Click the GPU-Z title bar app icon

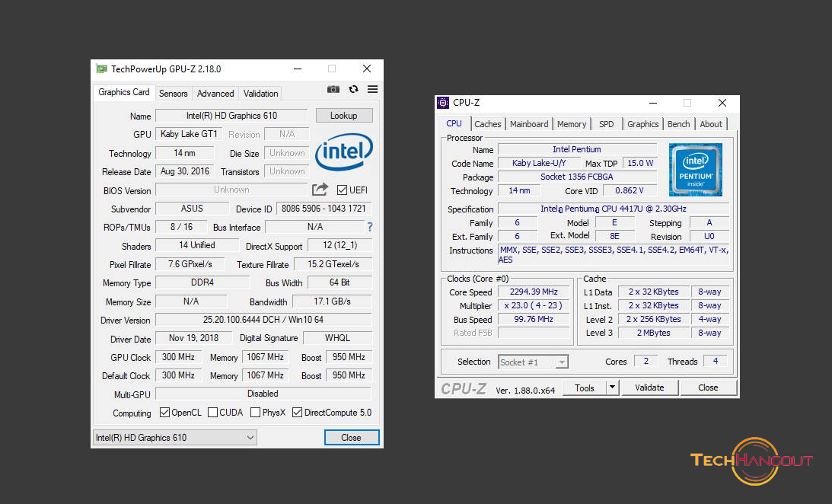[x=101, y=69]
